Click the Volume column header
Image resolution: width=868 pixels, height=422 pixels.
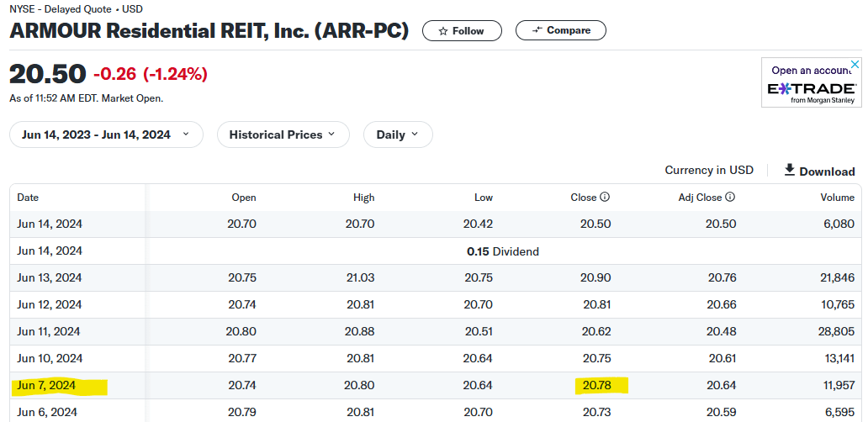[x=838, y=198]
